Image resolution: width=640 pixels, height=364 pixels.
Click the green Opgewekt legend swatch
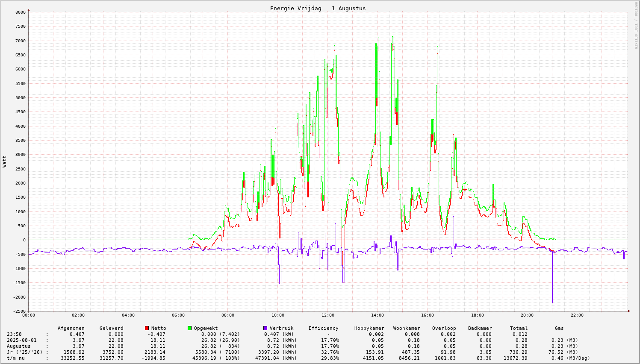[189, 328]
